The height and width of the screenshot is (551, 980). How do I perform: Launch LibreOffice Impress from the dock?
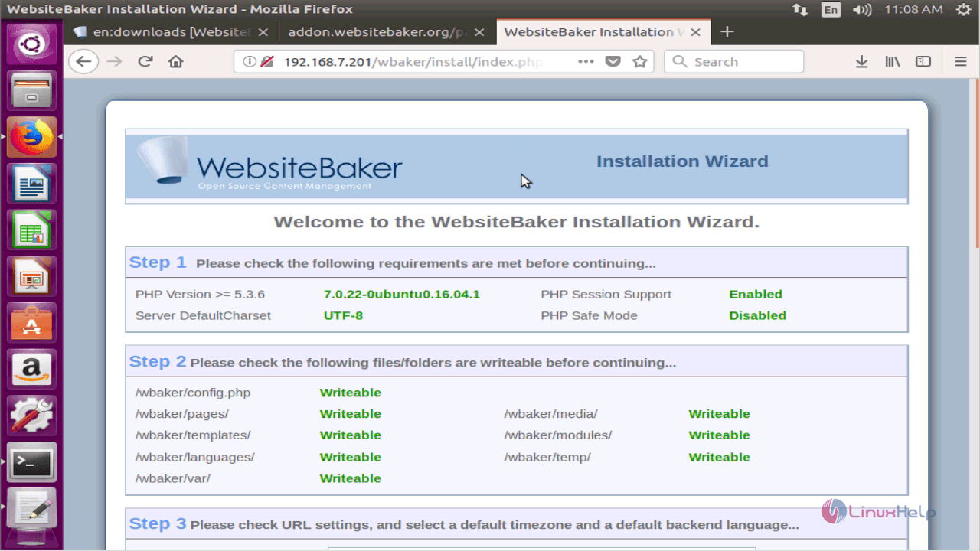(31, 277)
